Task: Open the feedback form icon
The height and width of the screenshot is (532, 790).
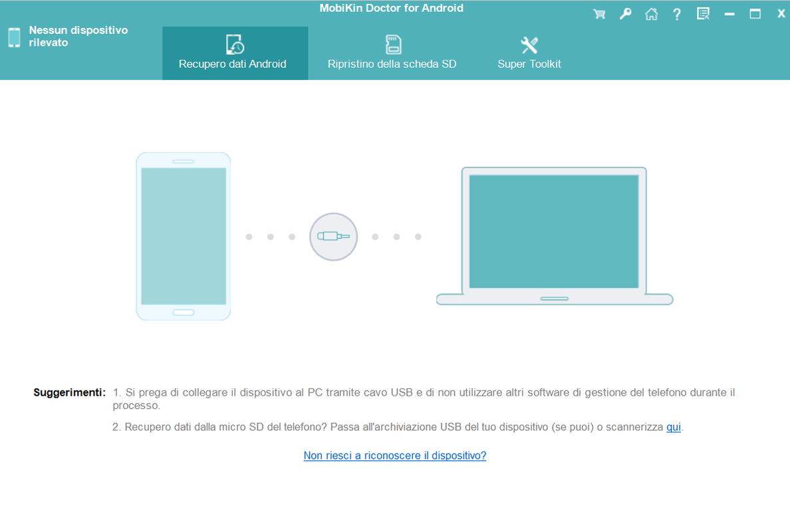Action: pyautogui.click(x=703, y=14)
